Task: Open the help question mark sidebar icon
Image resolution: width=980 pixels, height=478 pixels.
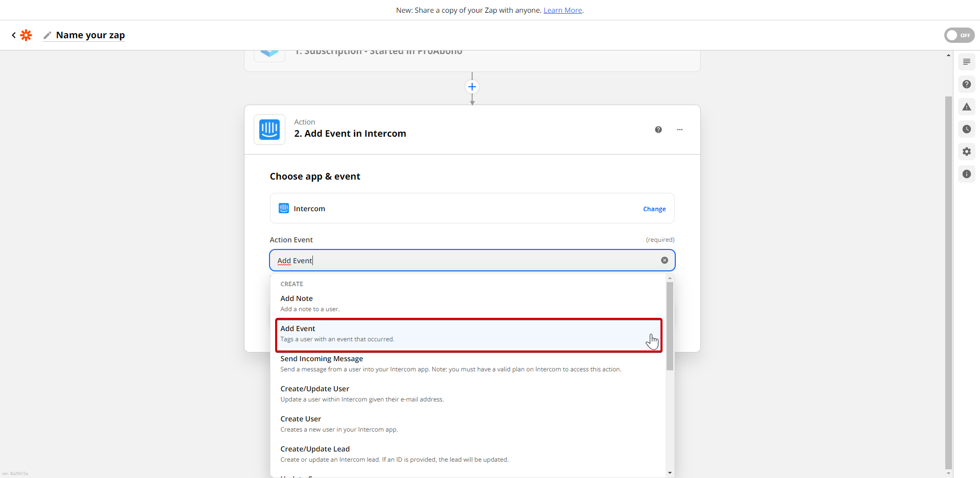Action: tap(967, 84)
